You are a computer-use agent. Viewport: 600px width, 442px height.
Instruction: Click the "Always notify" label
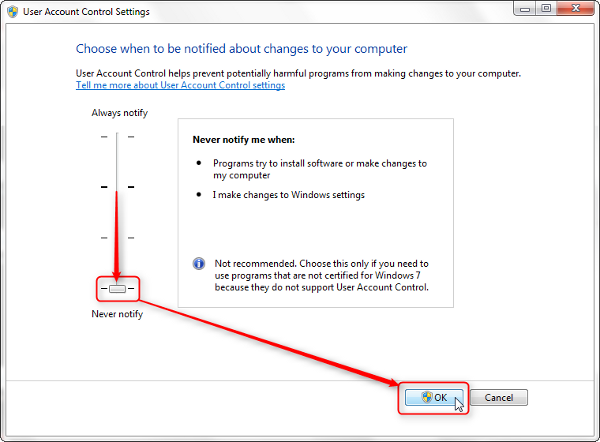point(119,113)
